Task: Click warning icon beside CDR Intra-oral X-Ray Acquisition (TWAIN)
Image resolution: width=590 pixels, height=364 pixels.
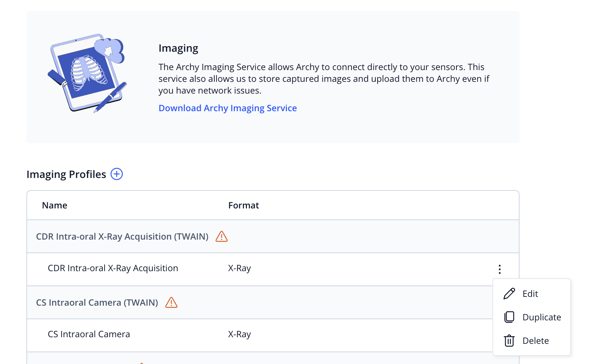Action: click(x=222, y=236)
